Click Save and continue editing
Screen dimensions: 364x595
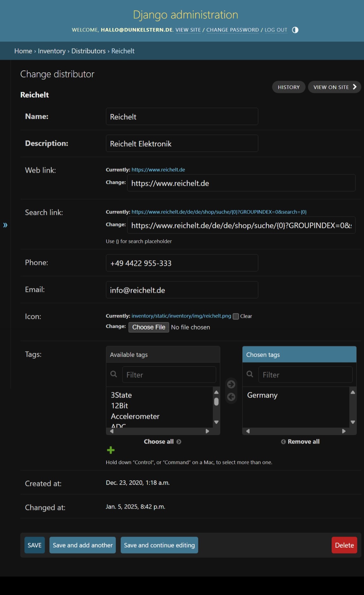point(159,545)
